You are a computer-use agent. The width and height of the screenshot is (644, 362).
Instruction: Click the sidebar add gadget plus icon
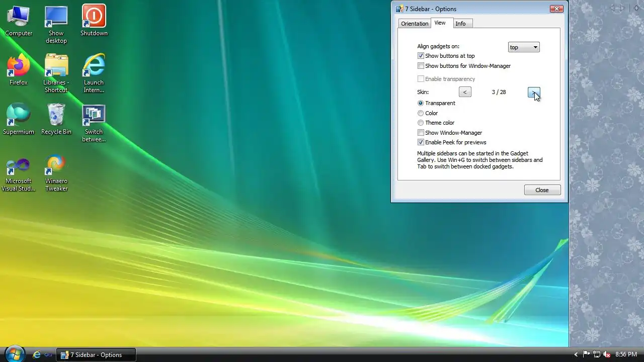click(x=636, y=8)
